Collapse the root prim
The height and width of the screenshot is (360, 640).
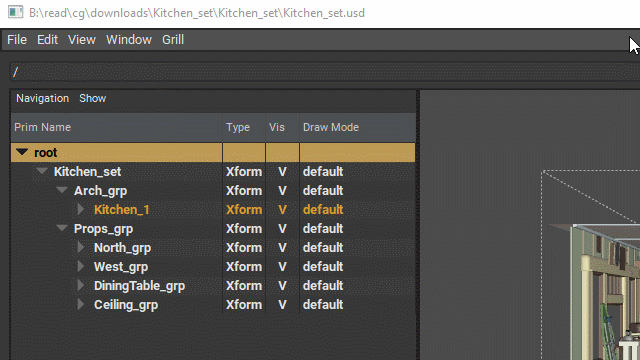click(22, 152)
